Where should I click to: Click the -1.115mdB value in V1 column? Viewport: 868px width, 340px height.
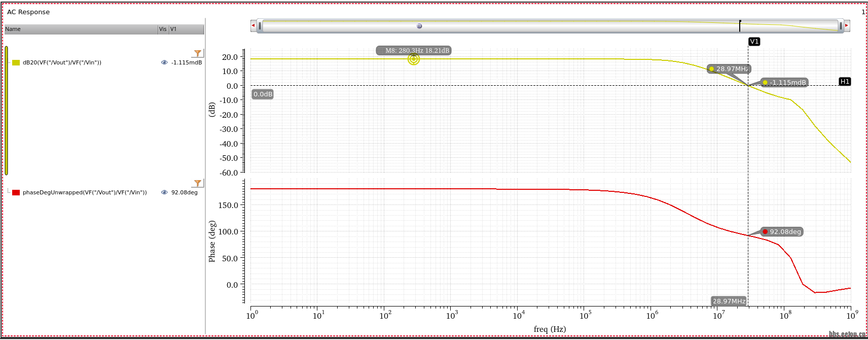[x=187, y=62]
